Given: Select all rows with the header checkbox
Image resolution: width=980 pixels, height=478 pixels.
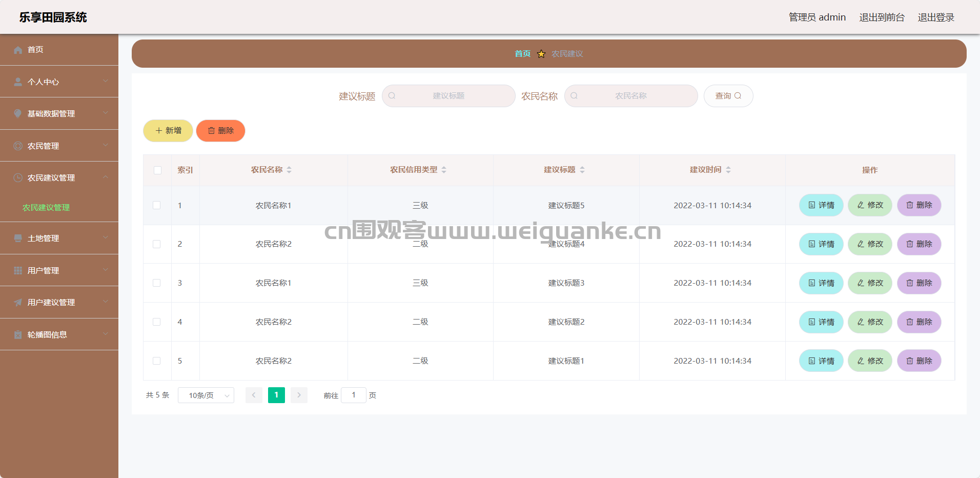Looking at the screenshot, I should pos(157,170).
